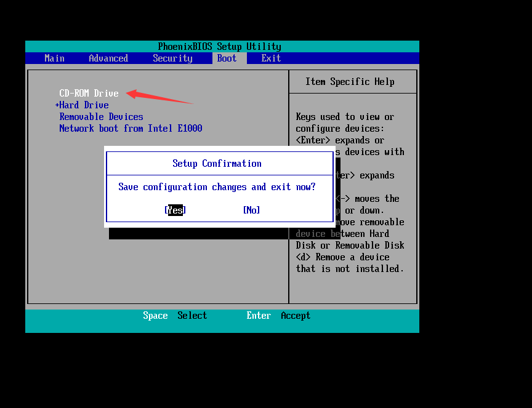The height and width of the screenshot is (408, 532).
Task: Select the Main menu tab
Action: point(54,58)
